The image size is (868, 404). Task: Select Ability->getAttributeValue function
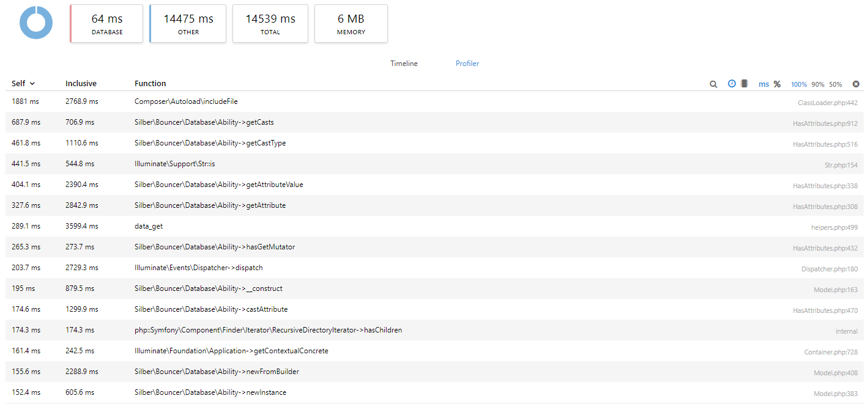[x=219, y=185]
